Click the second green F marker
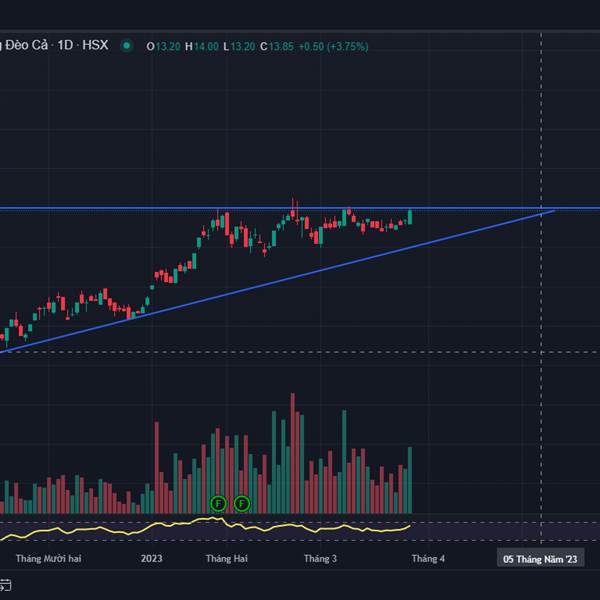 tap(242, 504)
